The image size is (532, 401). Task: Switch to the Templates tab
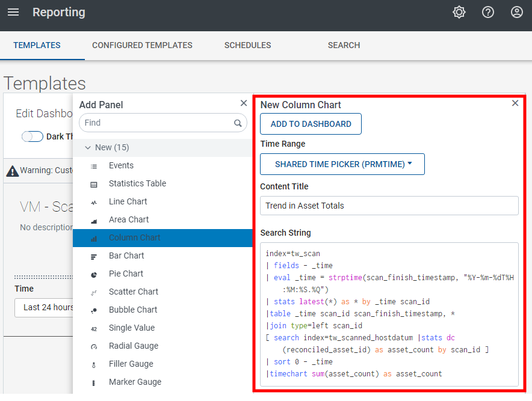pos(37,45)
